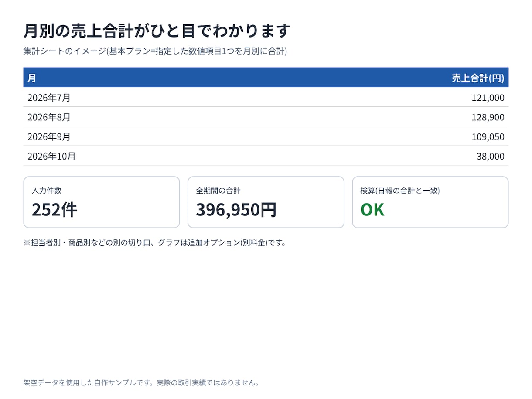
Task: Select the 2026年7月 row label
Action: (x=49, y=98)
